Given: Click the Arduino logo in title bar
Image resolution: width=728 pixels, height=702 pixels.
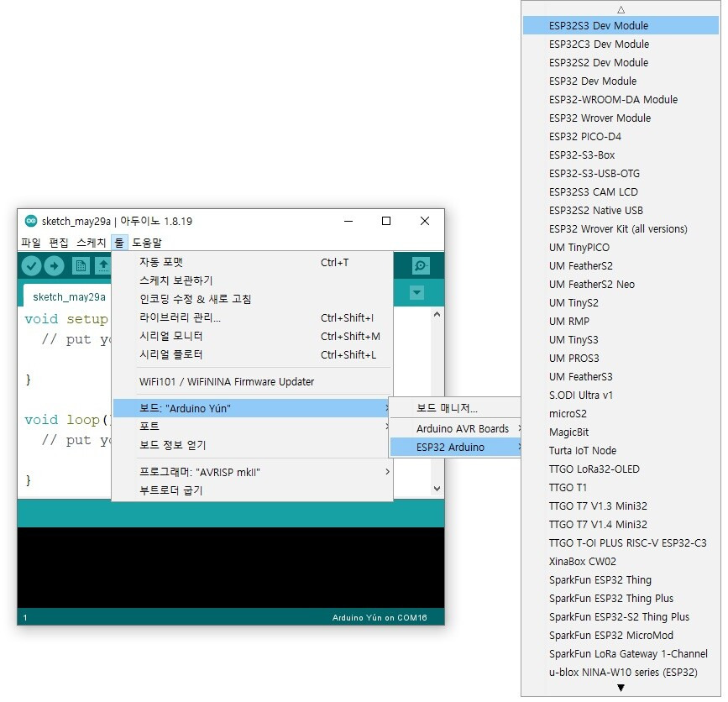Looking at the screenshot, I should 31,221.
